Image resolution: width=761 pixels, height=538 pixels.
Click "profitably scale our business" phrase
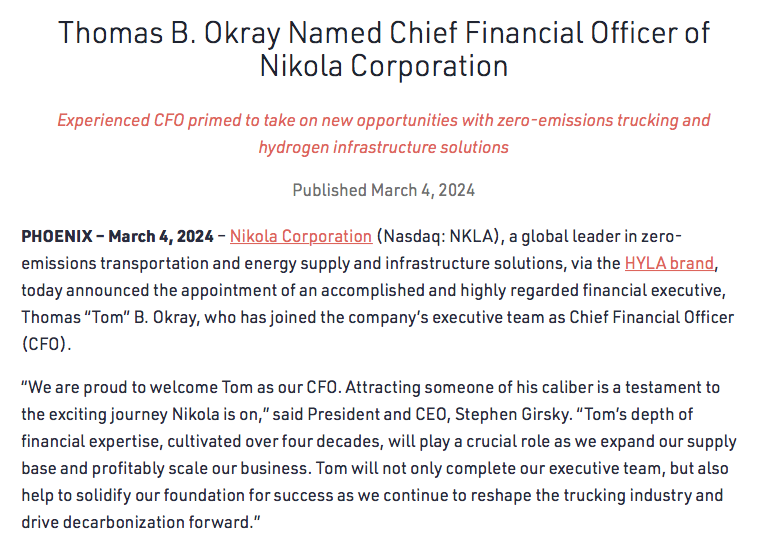coord(200,469)
